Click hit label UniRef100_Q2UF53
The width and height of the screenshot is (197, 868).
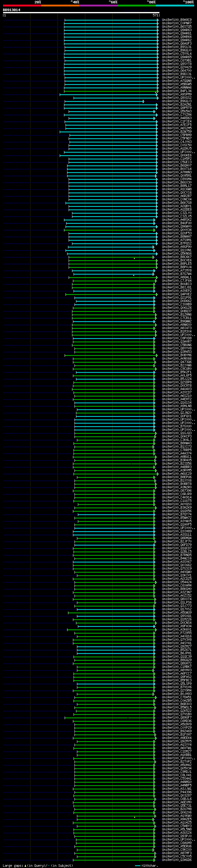[x=176, y=233]
